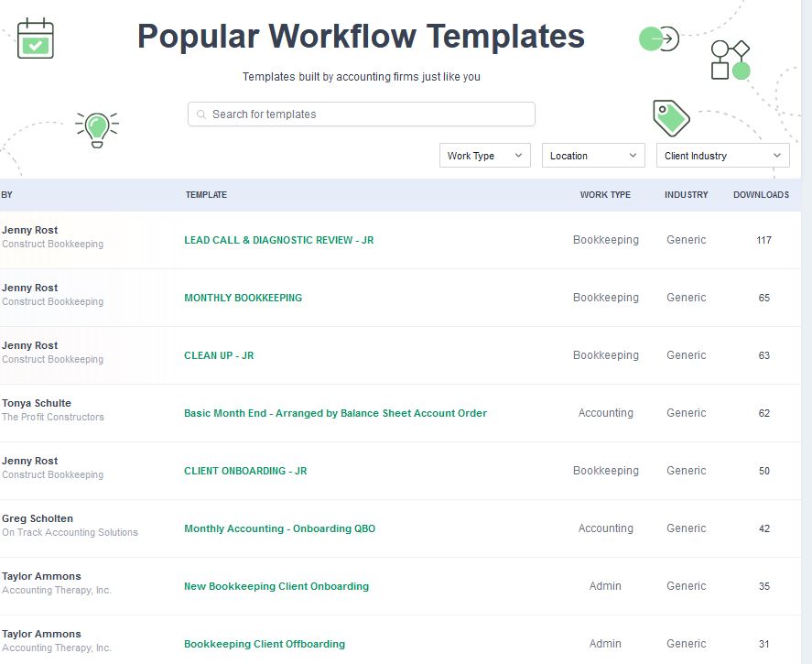Open LEAD CALL & DIAGNOSTIC REVIEW - JR template

(x=278, y=240)
